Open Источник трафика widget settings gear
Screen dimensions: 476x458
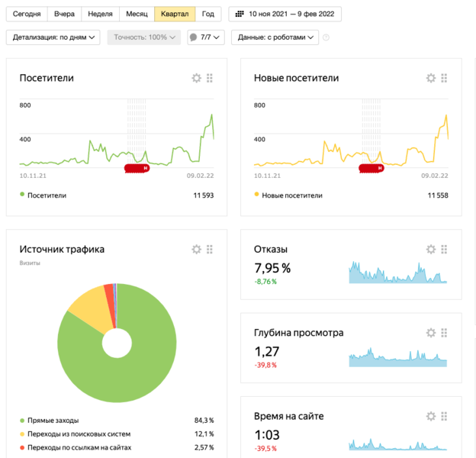[x=196, y=249]
